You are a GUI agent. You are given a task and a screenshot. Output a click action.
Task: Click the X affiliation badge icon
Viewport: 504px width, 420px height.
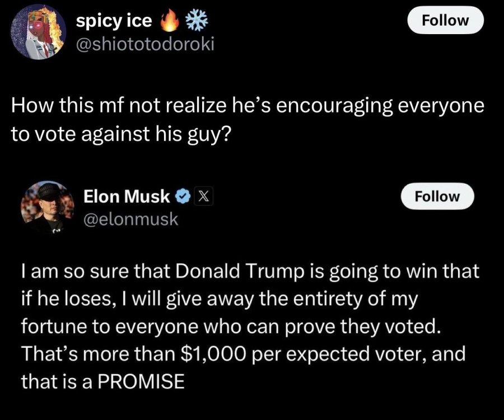[202, 196]
